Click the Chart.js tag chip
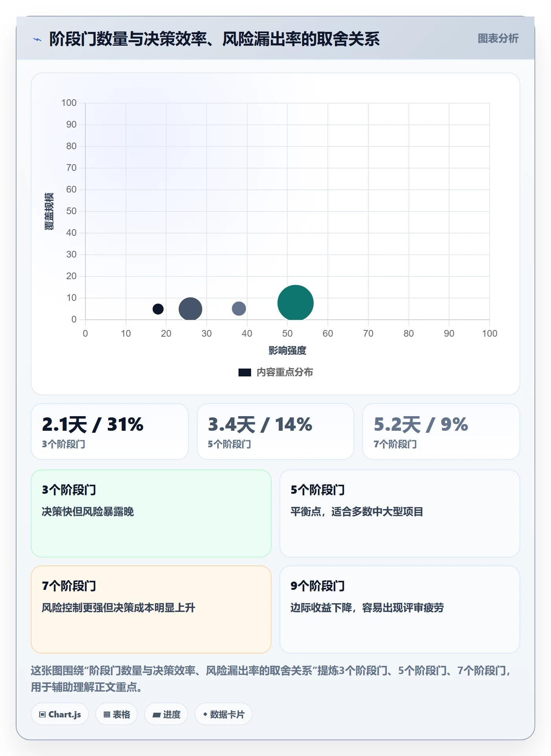551x756 pixels. tap(60, 714)
